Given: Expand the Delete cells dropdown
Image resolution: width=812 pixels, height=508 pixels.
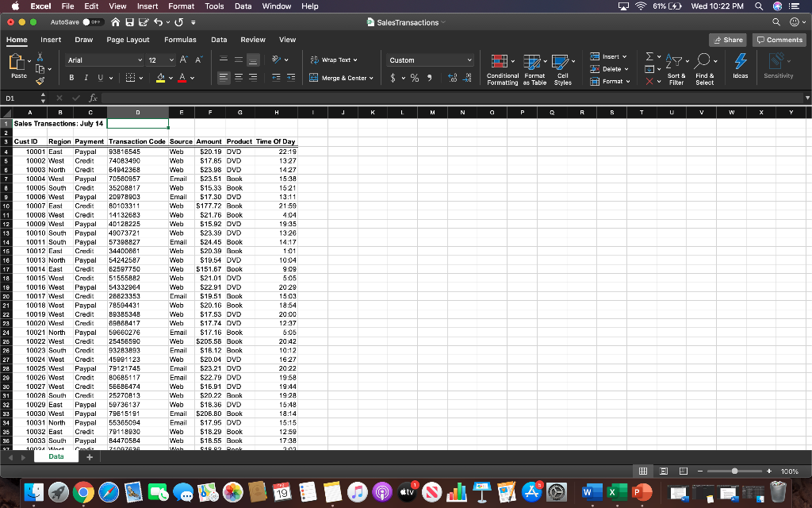Looking at the screenshot, I should pyautogui.click(x=626, y=69).
